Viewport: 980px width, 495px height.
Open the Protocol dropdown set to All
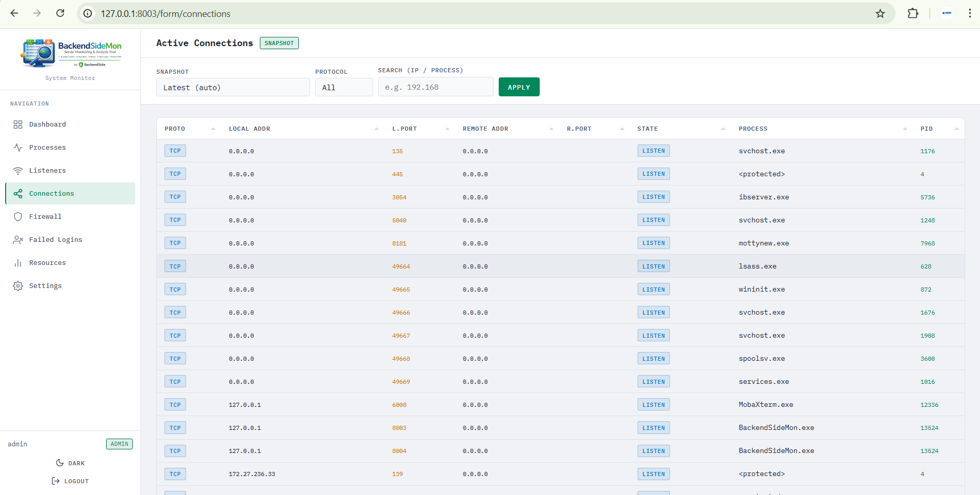343,88
